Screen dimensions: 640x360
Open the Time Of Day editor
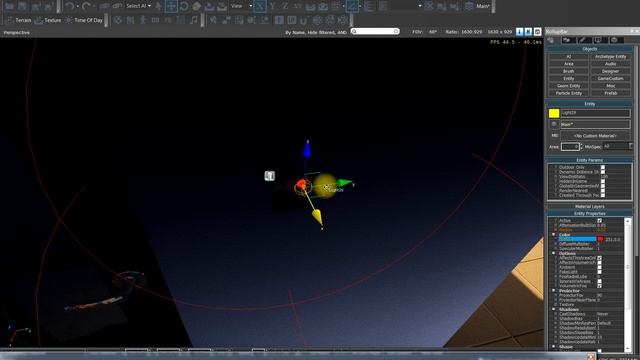[x=84, y=20]
